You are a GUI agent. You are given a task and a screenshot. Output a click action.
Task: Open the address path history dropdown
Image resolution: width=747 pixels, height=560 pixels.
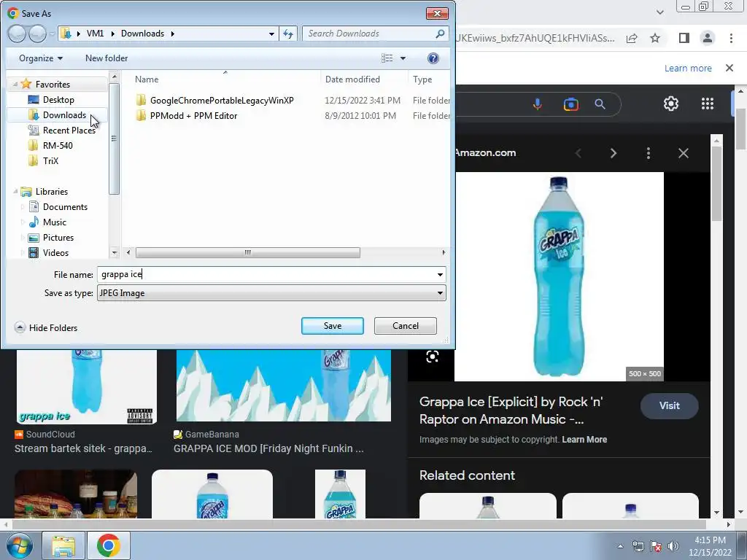tap(271, 34)
